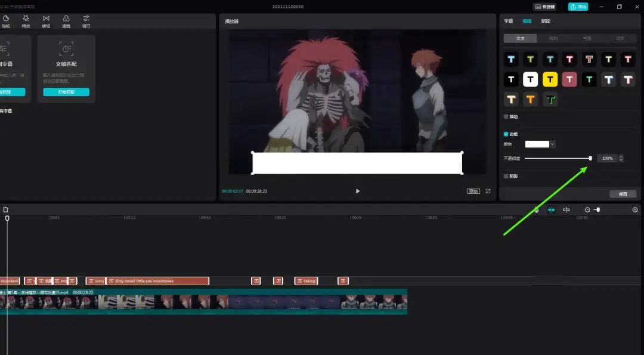Click the timeline ruler at the 00:20 mark
Viewport: 644px width, 355px height.
pos(280,217)
